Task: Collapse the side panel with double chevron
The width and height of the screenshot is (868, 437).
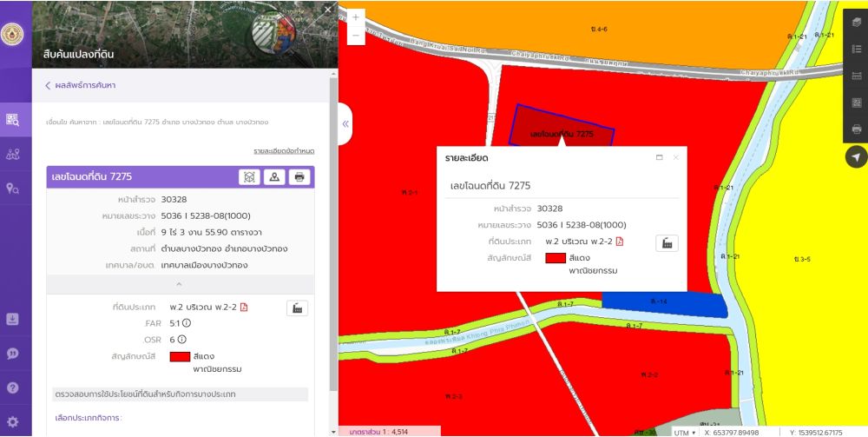Action: point(345,124)
